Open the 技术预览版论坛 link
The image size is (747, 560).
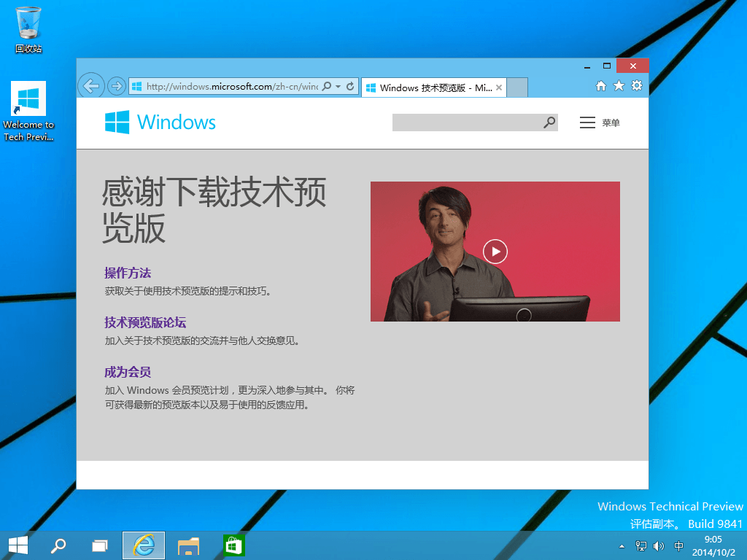[x=145, y=322]
